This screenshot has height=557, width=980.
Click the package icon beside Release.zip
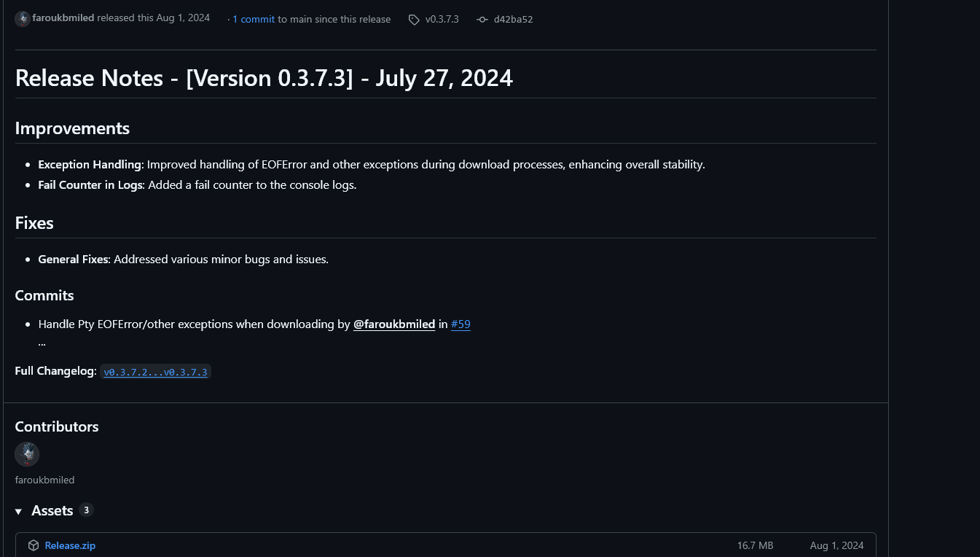pyautogui.click(x=34, y=545)
